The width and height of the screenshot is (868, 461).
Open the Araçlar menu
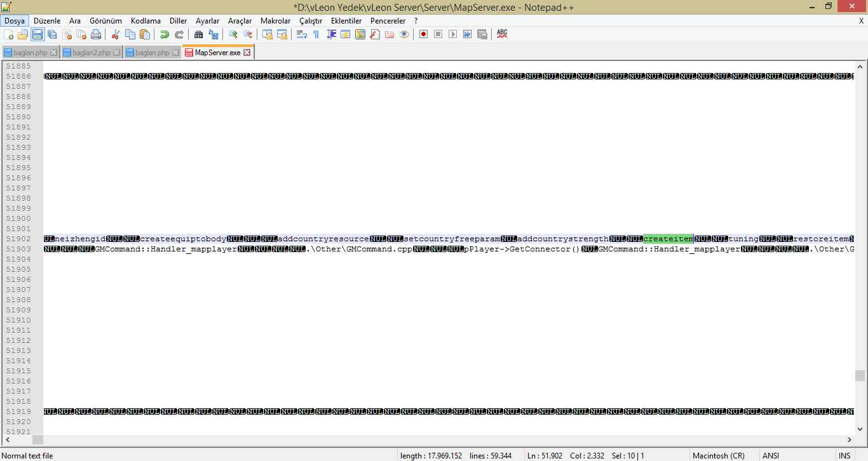tap(240, 21)
